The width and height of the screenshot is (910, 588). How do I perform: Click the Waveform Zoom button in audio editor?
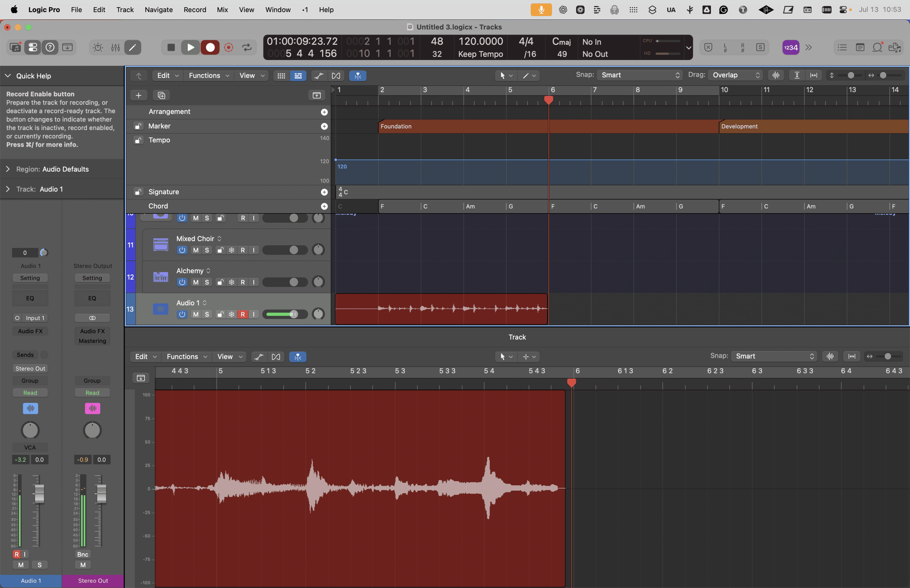830,356
